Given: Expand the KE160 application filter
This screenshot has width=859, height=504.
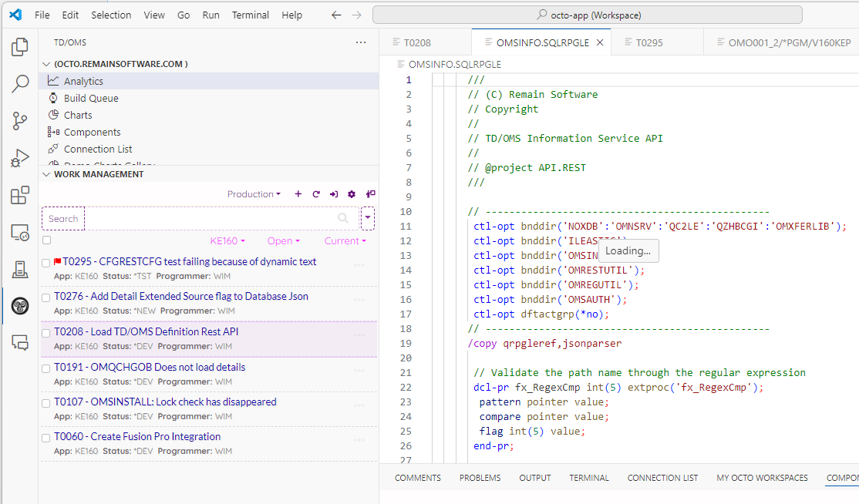Looking at the screenshot, I should 228,241.
